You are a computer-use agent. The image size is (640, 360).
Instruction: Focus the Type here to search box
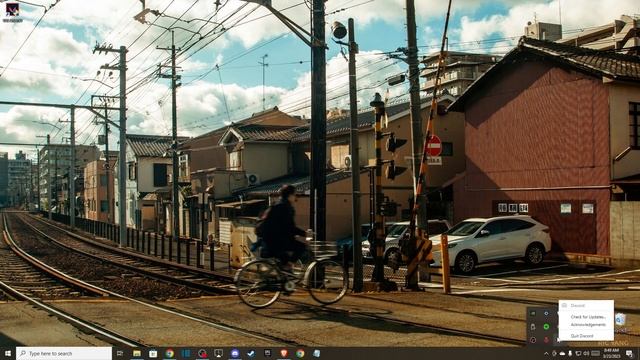click(x=64, y=353)
